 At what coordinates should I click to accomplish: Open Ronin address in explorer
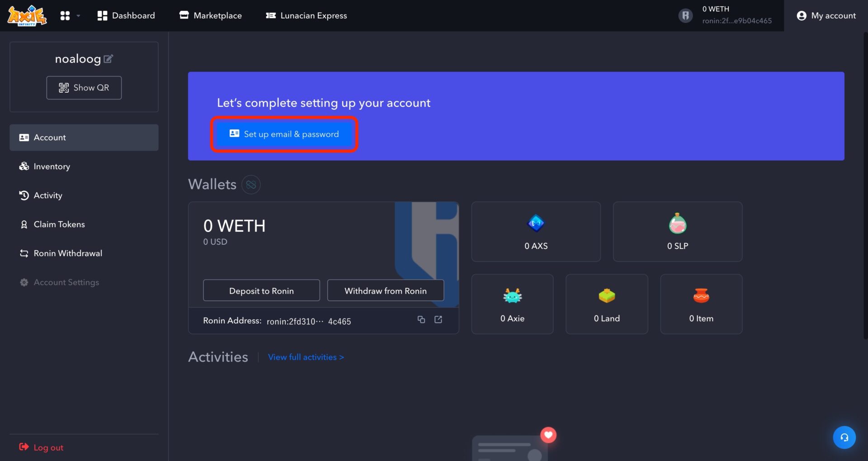point(438,320)
